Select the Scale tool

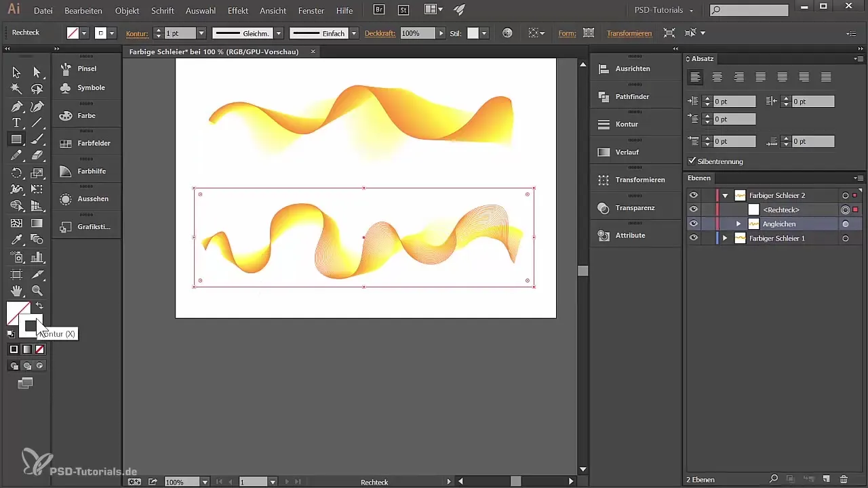[37, 173]
